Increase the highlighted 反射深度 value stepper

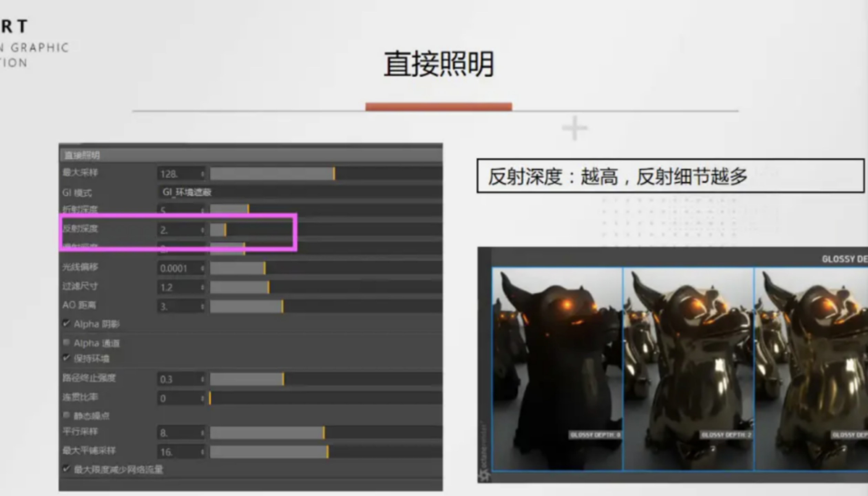point(202,229)
